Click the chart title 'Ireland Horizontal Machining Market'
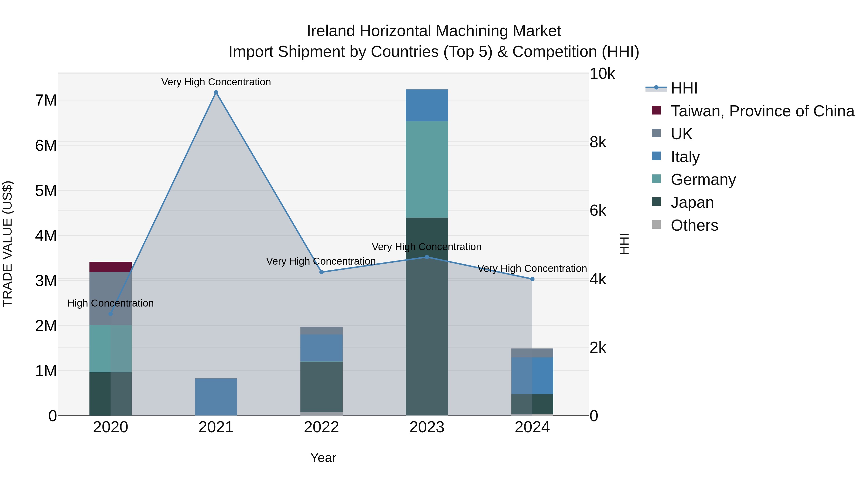This screenshot has height=488, width=868. [x=434, y=31]
